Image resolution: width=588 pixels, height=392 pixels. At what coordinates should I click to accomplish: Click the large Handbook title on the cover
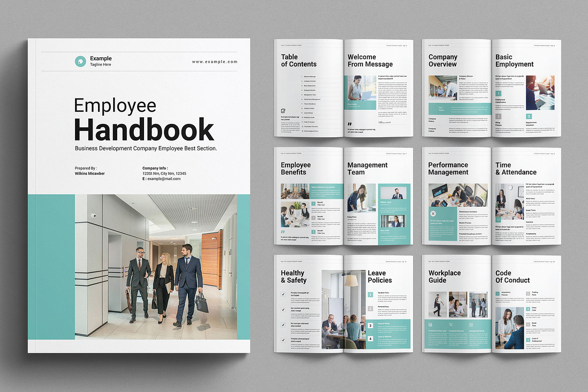[x=144, y=130]
